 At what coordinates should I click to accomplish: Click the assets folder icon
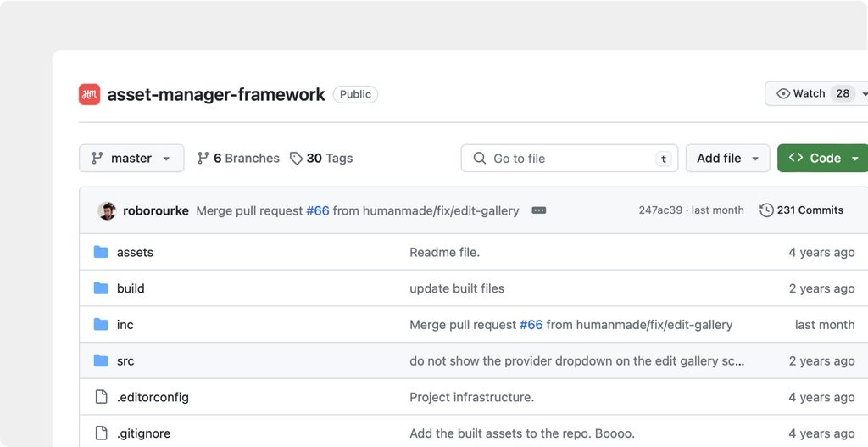coord(101,252)
